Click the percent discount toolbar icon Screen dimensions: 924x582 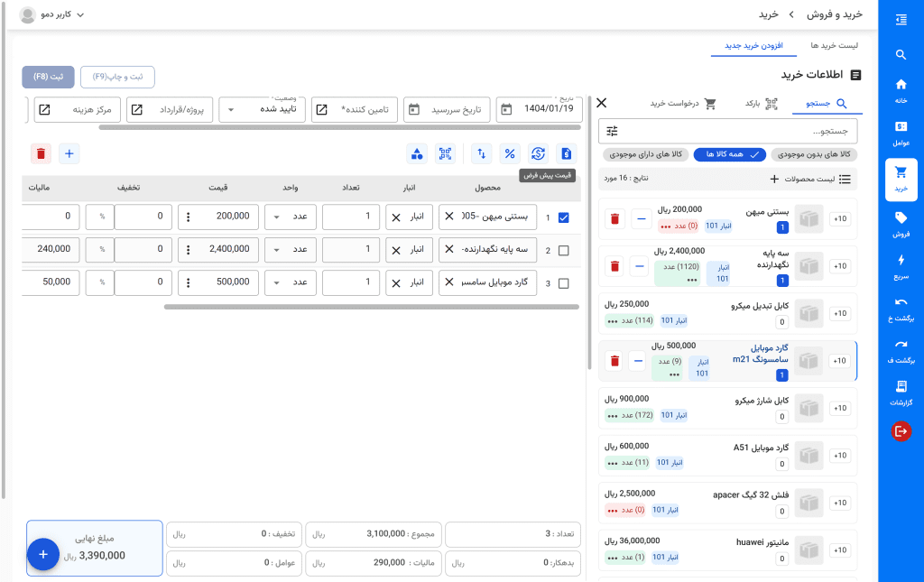510,153
